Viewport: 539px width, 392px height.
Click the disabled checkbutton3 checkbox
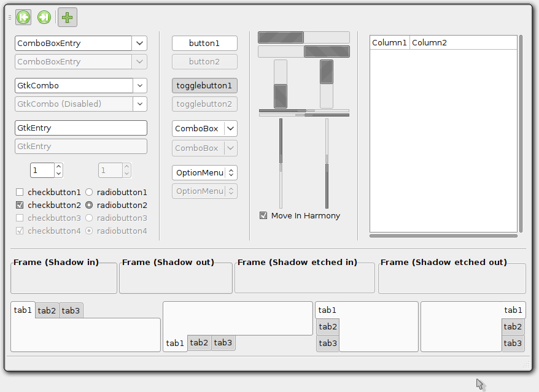point(20,218)
